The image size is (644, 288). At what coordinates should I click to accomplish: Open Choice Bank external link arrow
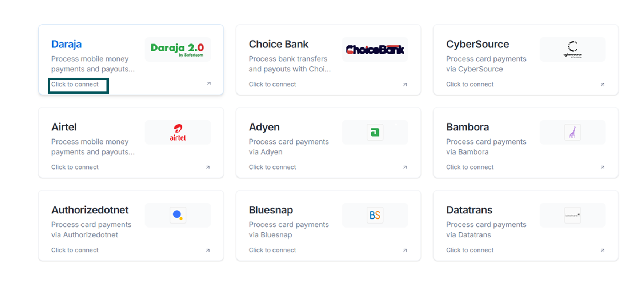[405, 84]
